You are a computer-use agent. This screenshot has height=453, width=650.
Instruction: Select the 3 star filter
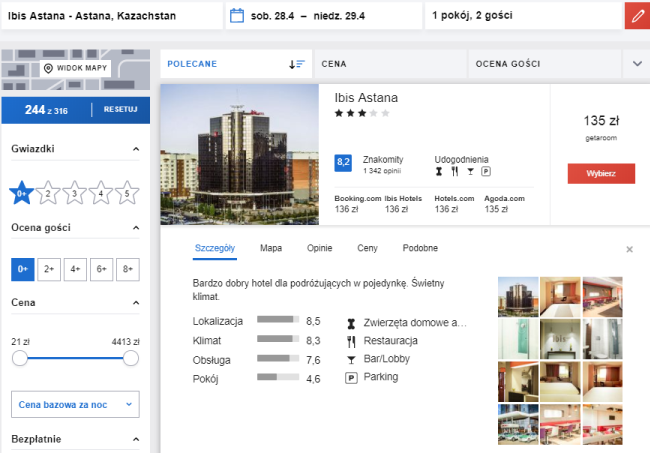[75, 193]
